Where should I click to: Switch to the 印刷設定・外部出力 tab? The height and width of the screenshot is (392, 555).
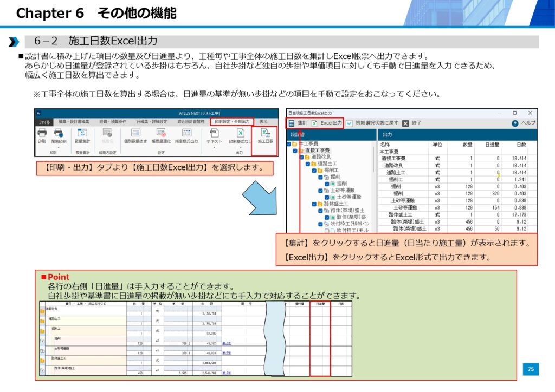click(x=231, y=122)
